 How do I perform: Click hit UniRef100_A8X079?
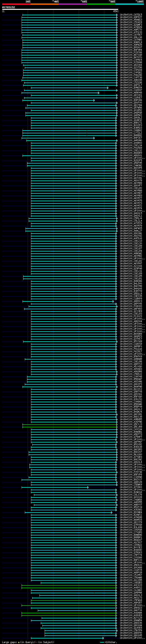point(131,181)
